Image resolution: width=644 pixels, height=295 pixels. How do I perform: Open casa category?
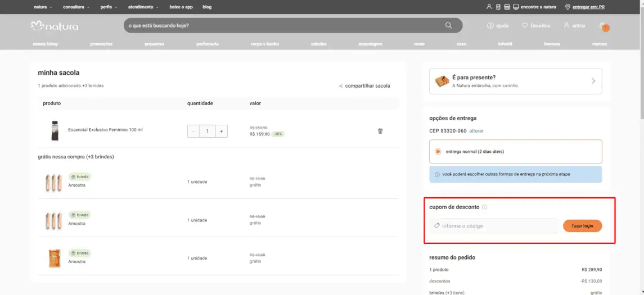coord(461,44)
